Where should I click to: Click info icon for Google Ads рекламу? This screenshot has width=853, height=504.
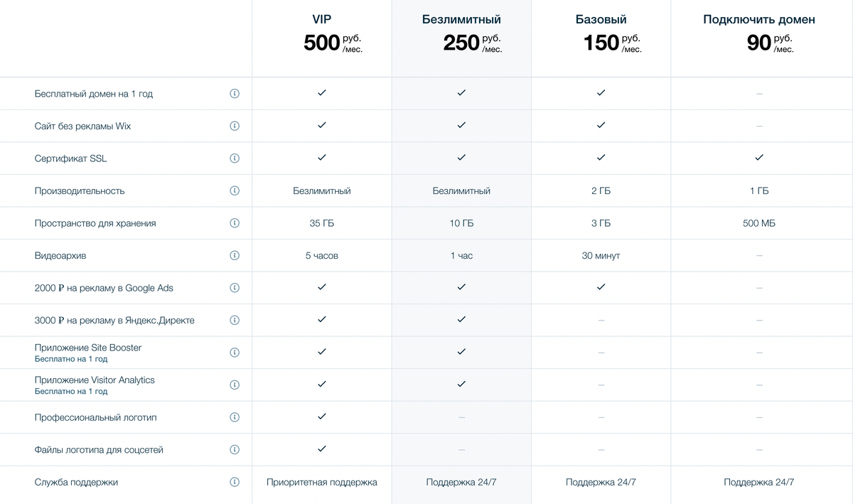[x=235, y=288]
